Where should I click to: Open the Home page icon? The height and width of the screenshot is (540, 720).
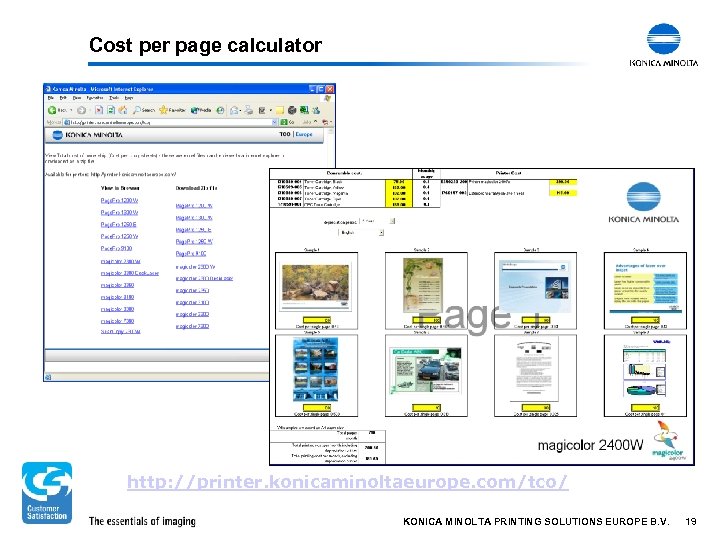tap(123, 110)
